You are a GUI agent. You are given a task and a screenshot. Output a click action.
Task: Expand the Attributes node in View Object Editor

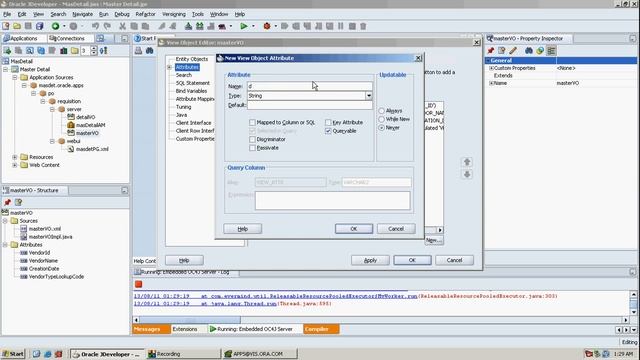coord(169,67)
